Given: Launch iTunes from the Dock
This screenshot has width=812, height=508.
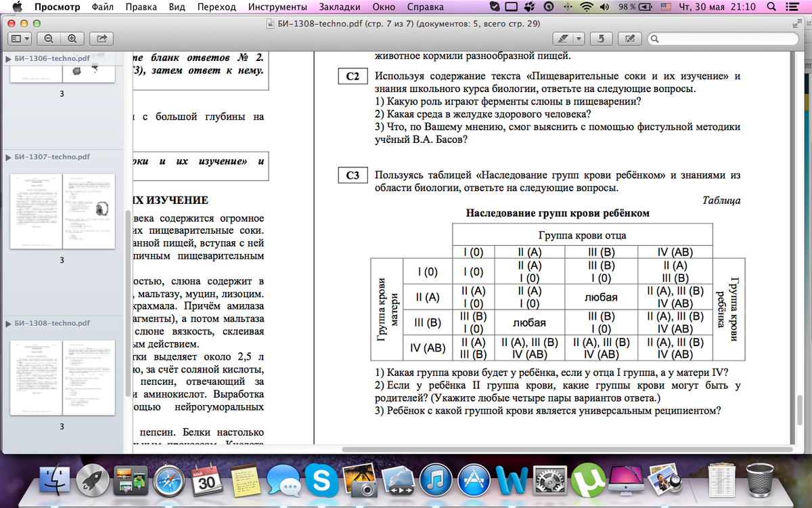Looking at the screenshot, I should coord(436,480).
